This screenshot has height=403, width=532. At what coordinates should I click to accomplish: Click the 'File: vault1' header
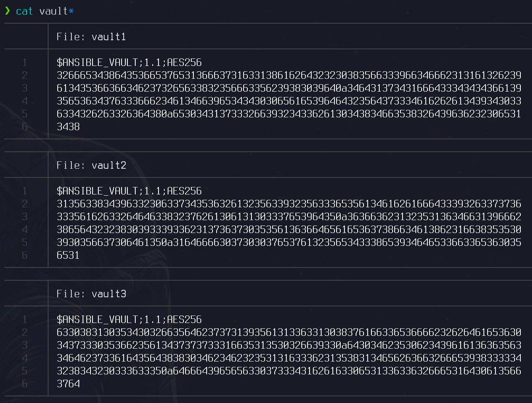pyautogui.click(x=91, y=37)
